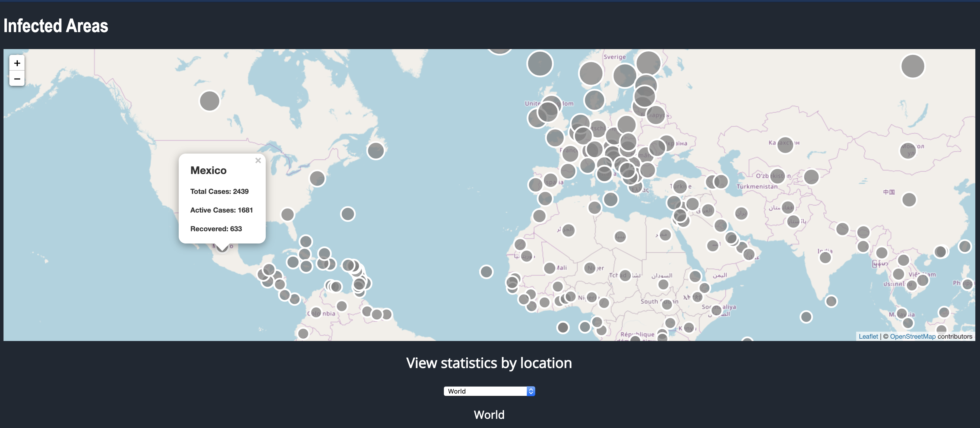Open the World location dropdown
The width and height of the screenshot is (980, 428).
click(489, 391)
